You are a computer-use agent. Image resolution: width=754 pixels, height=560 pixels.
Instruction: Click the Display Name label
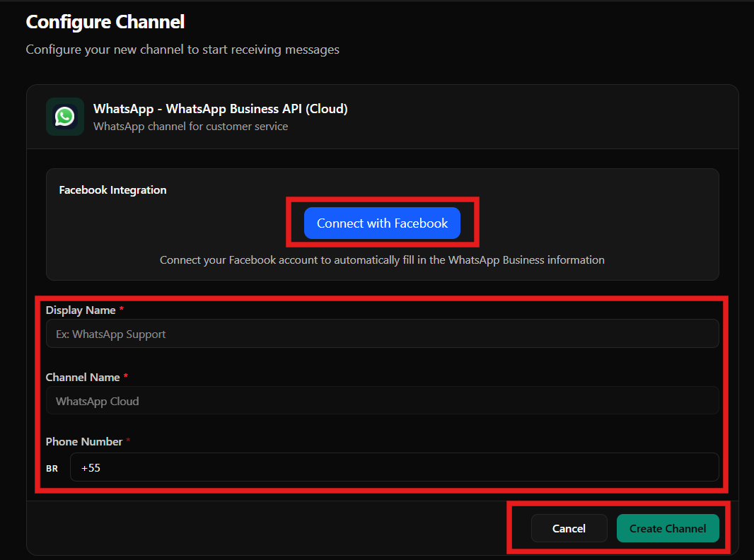click(81, 310)
